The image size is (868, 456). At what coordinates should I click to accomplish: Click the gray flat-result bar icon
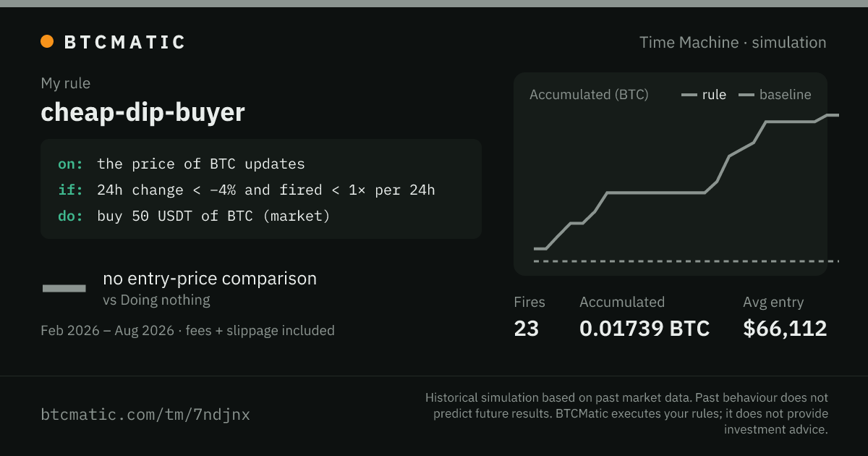(x=64, y=289)
